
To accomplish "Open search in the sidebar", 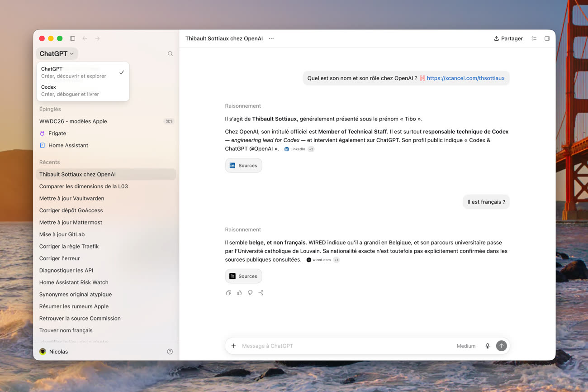I will [170, 53].
